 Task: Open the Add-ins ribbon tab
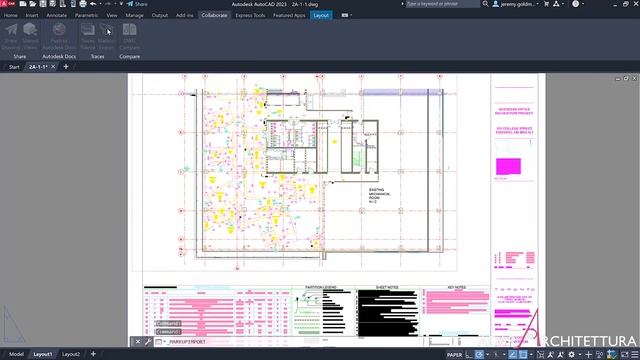(x=184, y=15)
